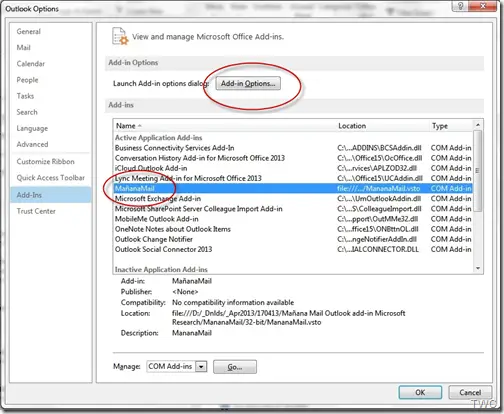Select Conversation History Add-in for Microsoft Office 2013

293,158
